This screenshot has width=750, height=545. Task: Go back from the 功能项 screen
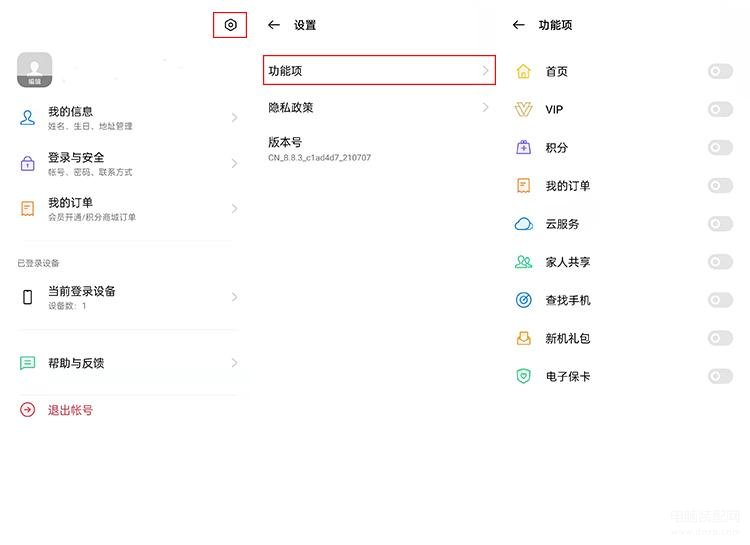(x=518, y=25)
